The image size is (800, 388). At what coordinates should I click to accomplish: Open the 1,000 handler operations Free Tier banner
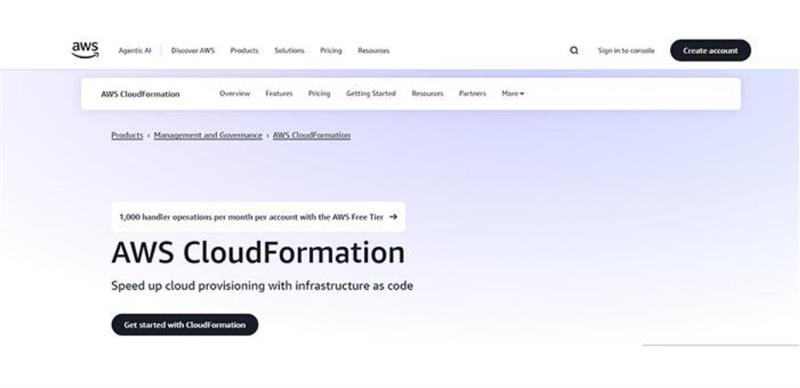[x=259, y=216]
